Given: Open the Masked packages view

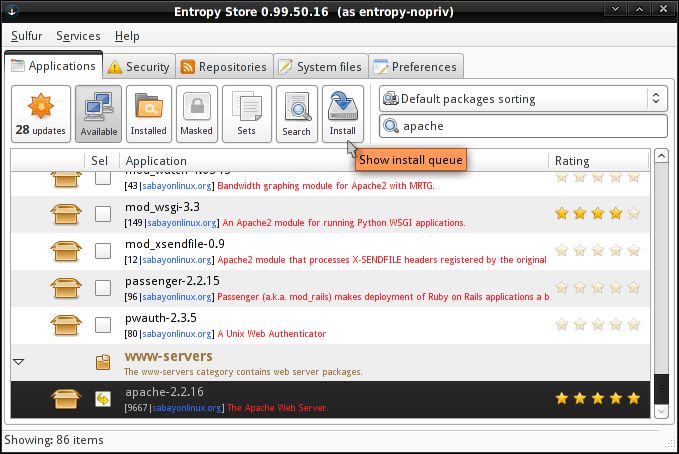Looking at the screenshot, I should [197, 114].
